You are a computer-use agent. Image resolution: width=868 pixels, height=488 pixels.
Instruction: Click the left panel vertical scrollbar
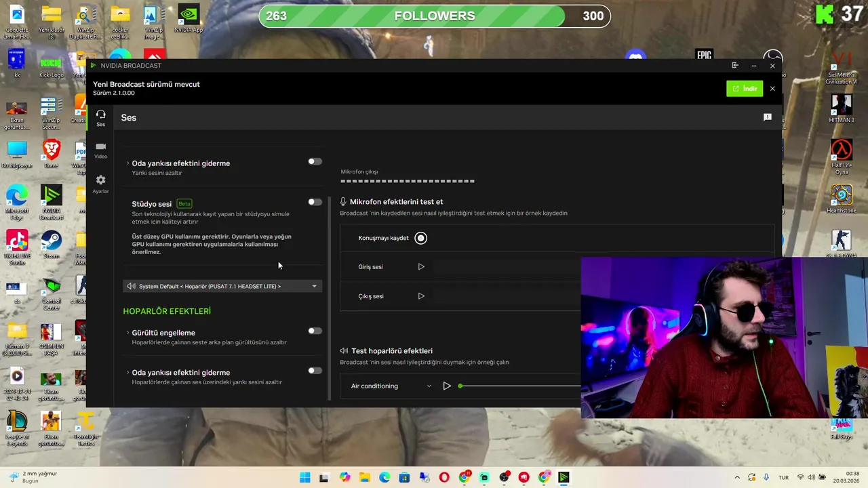coord(330,298)
